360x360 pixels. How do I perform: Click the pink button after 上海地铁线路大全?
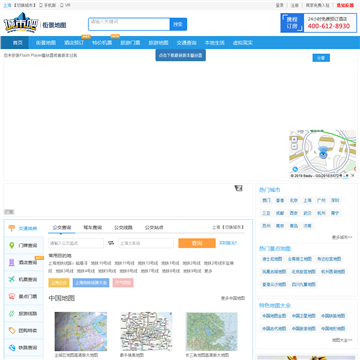[123, 283]
